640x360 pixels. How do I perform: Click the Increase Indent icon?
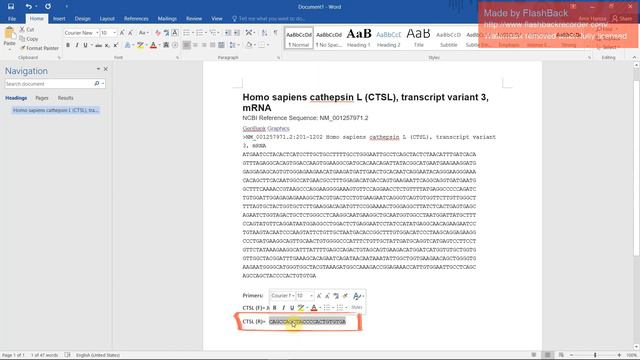click(x=237, y=33)
